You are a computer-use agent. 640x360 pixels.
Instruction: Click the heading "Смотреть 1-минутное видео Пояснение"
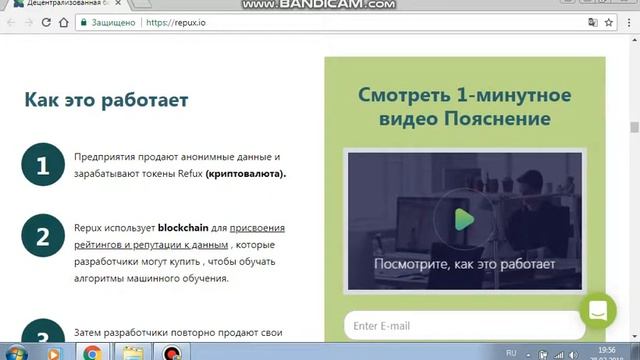(x=464, y=107)
